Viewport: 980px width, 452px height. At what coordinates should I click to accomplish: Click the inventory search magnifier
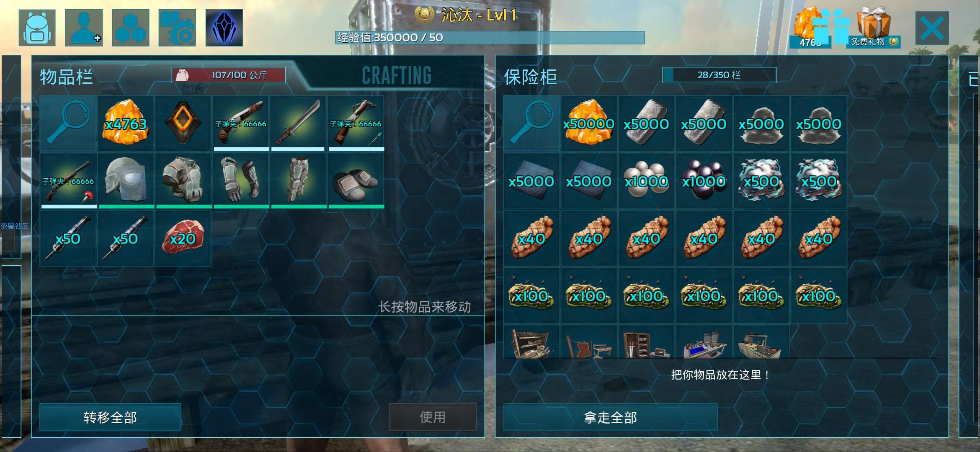pyautogui.click(x=68, y=123)
